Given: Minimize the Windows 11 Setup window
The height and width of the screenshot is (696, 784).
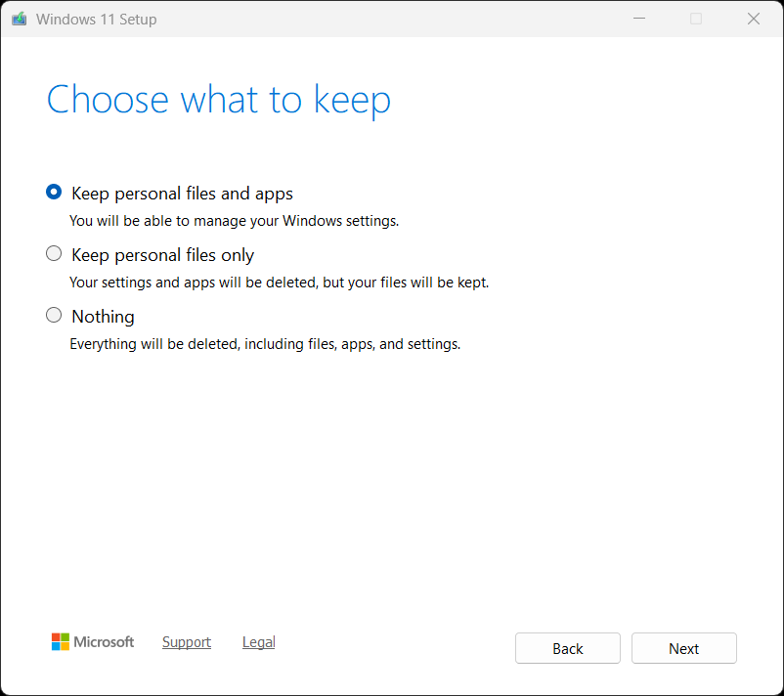Looking at the screenshot, I should click(639, 19).
